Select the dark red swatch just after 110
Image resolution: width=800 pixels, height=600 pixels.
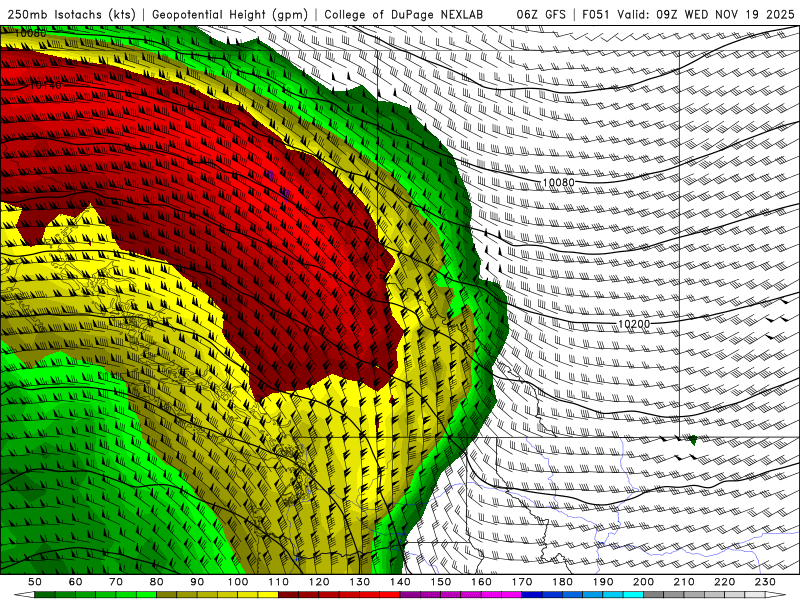(288, 594)
